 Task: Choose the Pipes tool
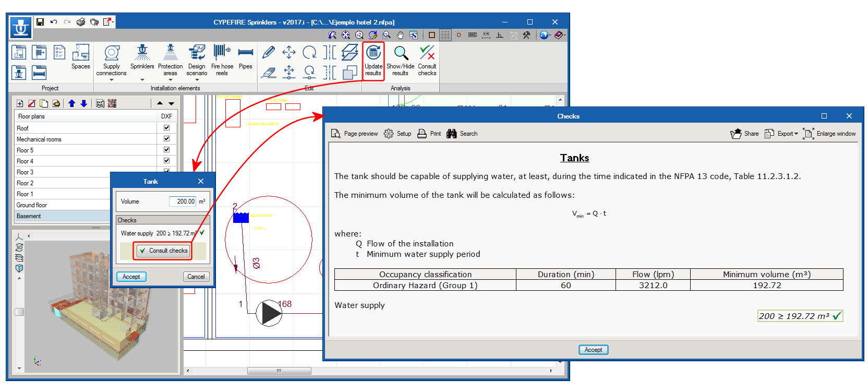point(245,57)
